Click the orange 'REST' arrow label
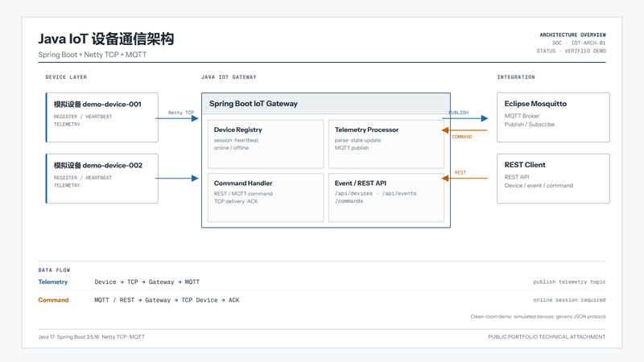Image resolution: width=644 pixels, height=362 pixels. pyautogui.click(x=460, y=173)
